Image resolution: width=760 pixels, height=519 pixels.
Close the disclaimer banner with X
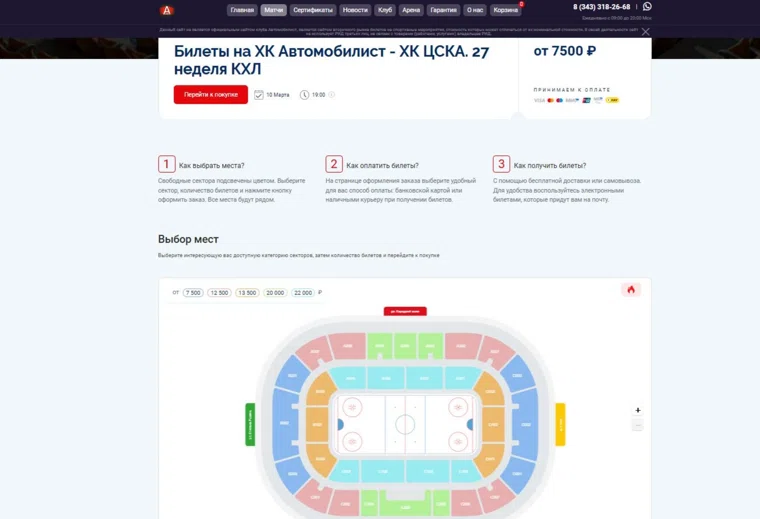coord(646,32)
